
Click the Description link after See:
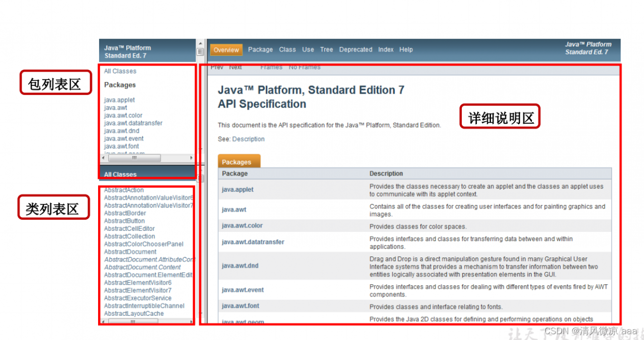(248, 139)
